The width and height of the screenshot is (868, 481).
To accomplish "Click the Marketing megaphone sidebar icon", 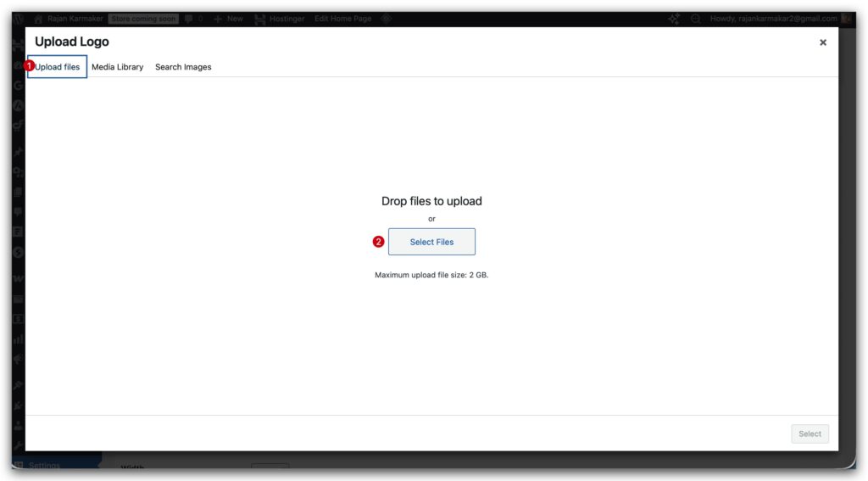I will click(18, 360).
